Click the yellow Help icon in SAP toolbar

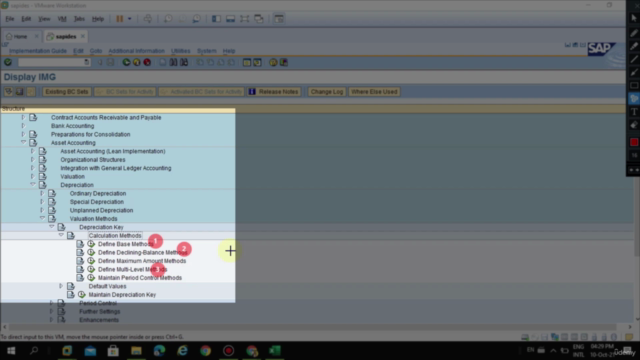[273, 62]
